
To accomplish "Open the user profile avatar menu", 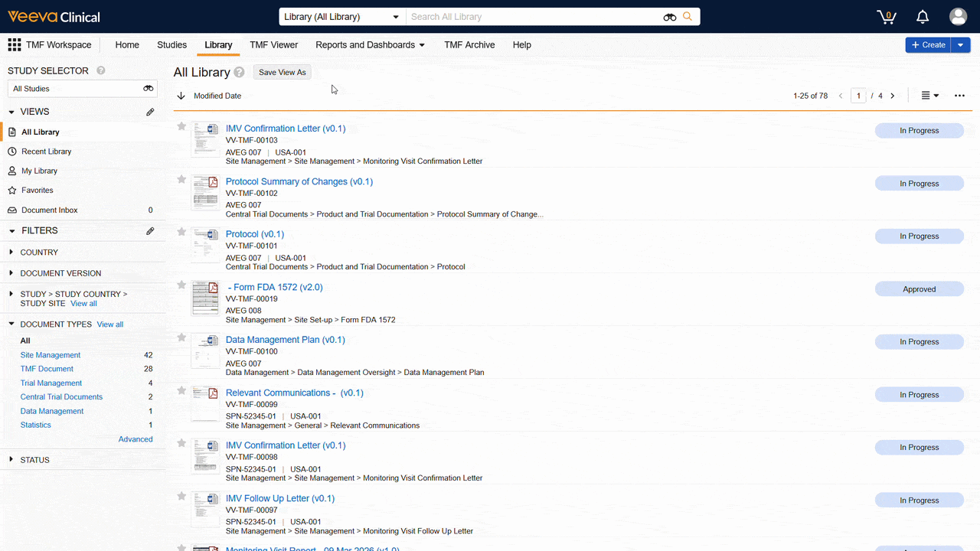I will 958,16.
